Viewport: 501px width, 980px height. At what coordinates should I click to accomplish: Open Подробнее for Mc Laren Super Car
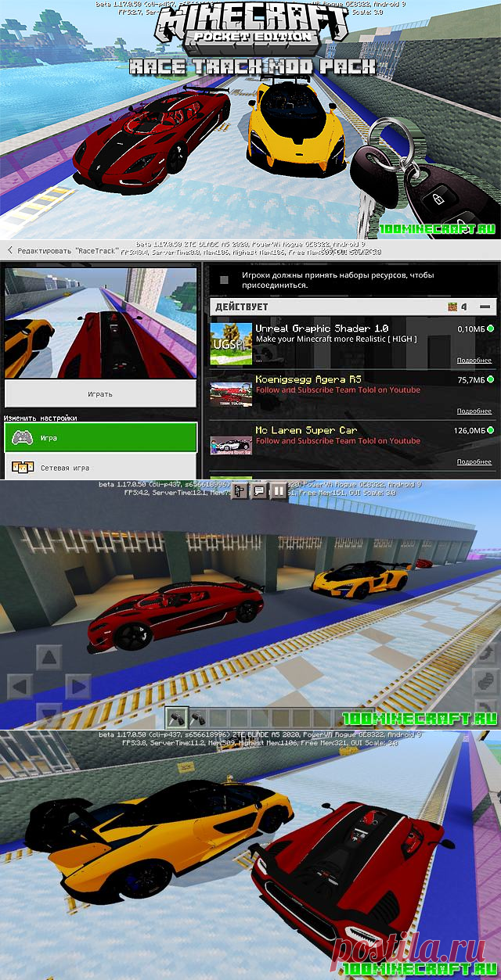474,461
